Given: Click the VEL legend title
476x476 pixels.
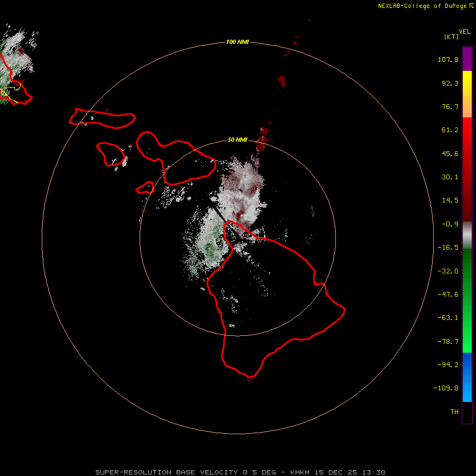Looking at the screenshot, I should point(464,32).
